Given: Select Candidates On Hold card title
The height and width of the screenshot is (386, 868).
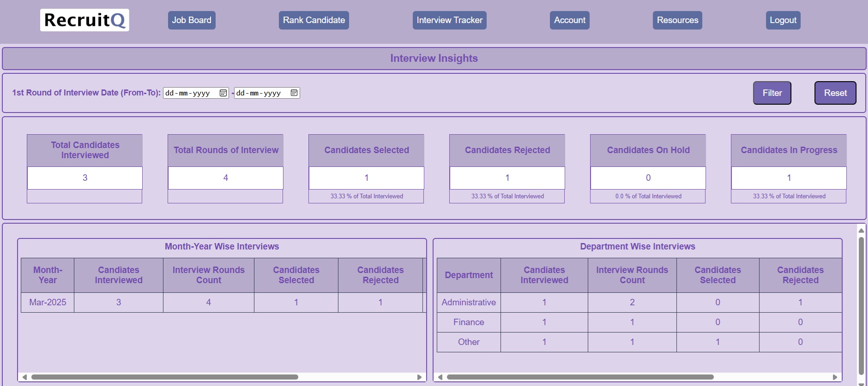Looking at the screenshot, I should pyautogui.click(x=648, y=150).
